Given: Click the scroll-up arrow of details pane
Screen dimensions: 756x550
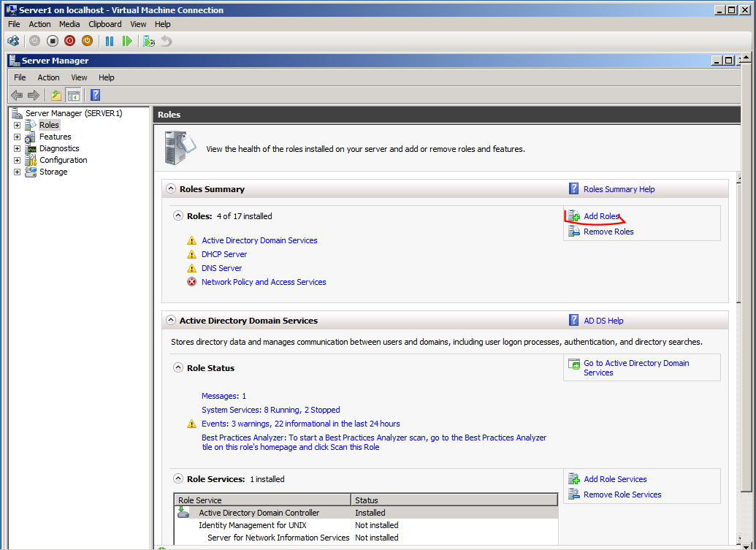Looking at the screenshot, I should (738, 178).
